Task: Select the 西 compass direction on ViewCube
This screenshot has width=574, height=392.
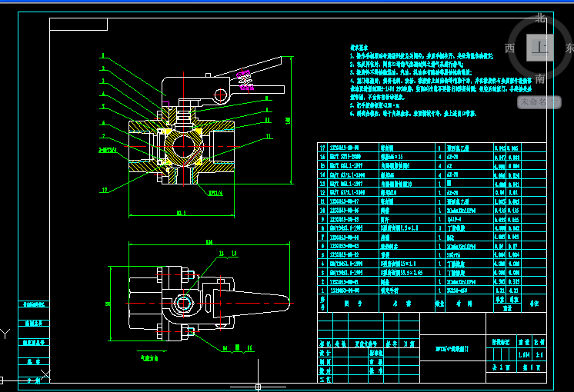Action: coord(510,48)
